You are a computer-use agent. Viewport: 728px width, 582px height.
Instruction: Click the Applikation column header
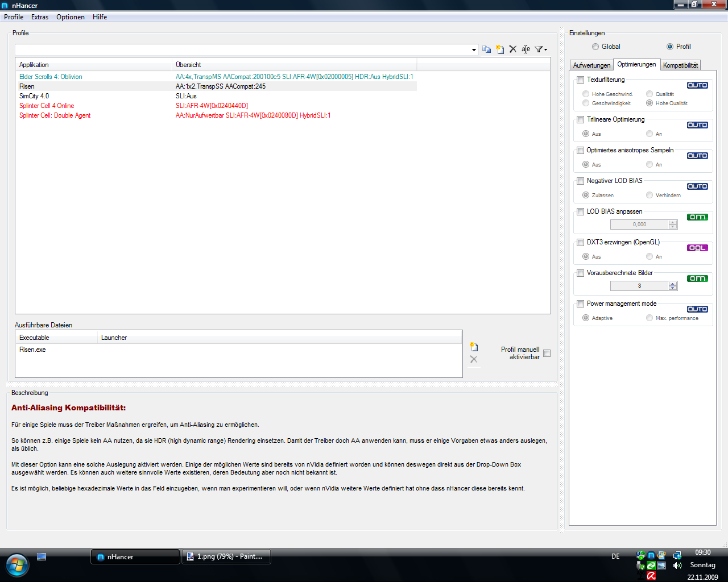click(x=94, y=65)
